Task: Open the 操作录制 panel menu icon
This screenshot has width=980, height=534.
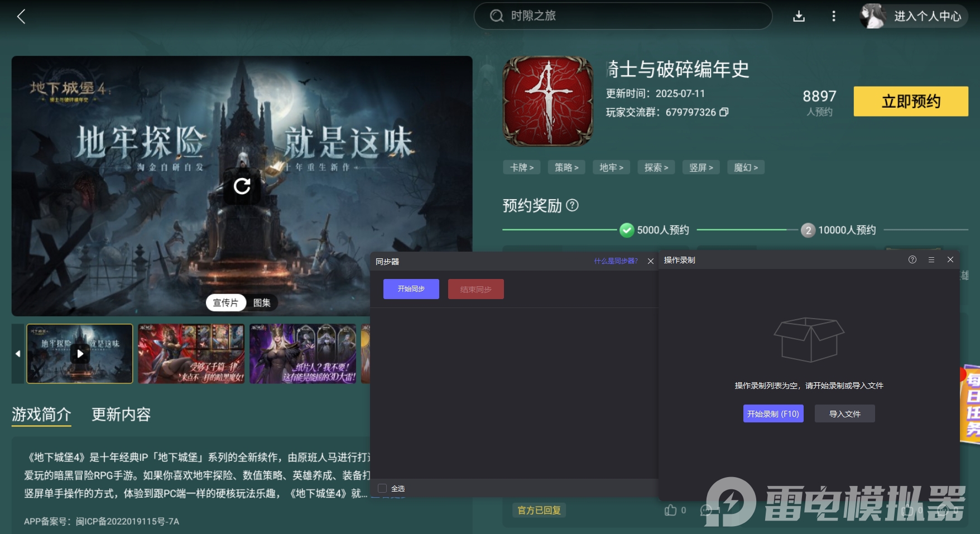Action: pyautogui.click(x=931, y=259)
